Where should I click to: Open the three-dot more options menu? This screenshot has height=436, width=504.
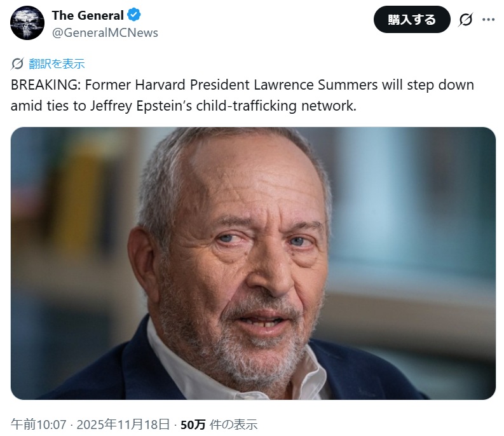(488, 20)
